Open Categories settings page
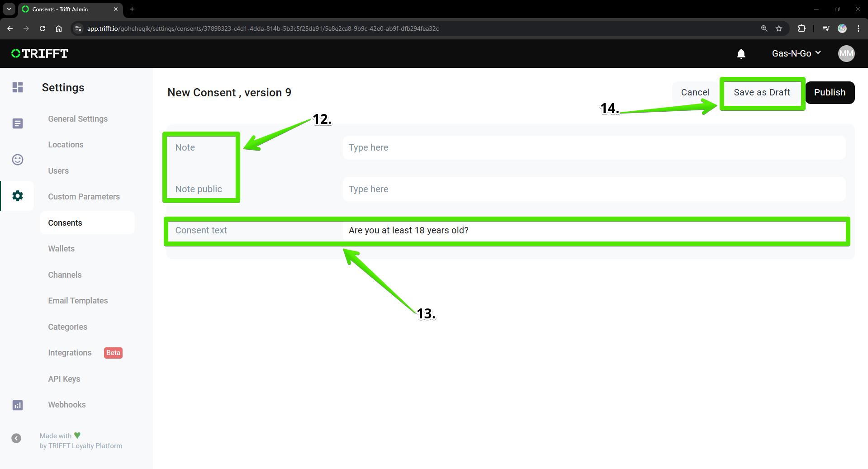Viewport: 868px width, 469px height. [67, 327]
